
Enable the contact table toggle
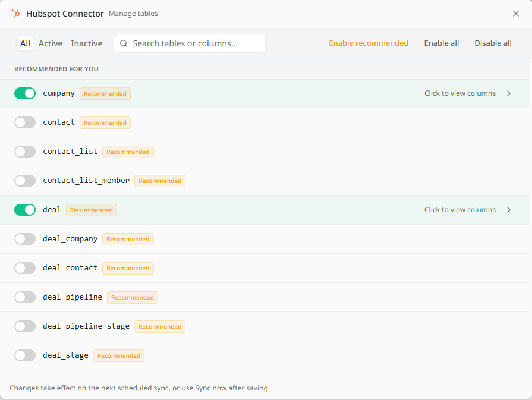[x=25, y=122]
